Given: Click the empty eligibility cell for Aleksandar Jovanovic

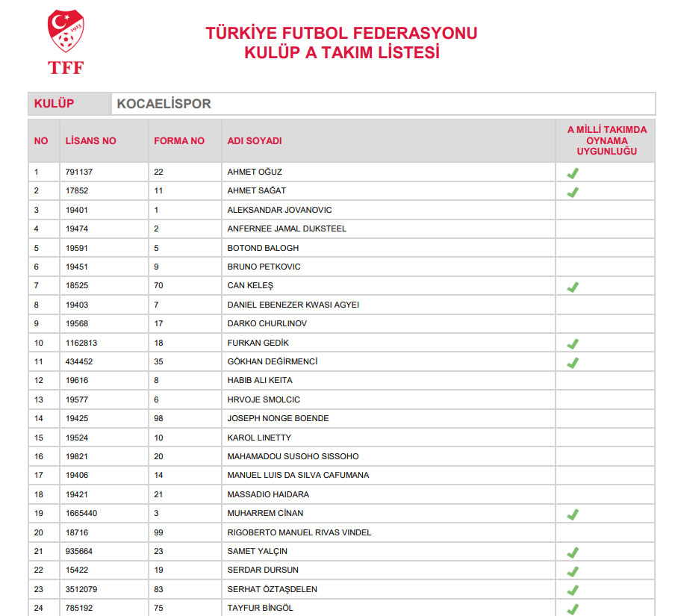Looking at the screenshot, I should 605,210.
